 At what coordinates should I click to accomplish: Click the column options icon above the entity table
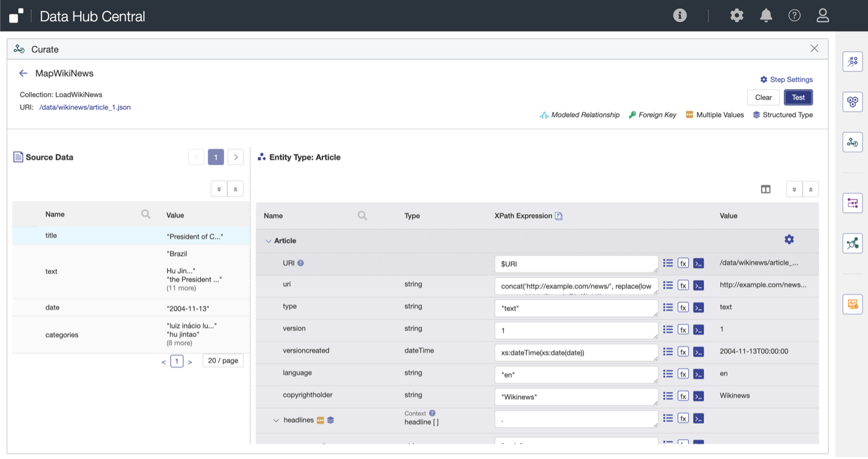click(765, 189)
